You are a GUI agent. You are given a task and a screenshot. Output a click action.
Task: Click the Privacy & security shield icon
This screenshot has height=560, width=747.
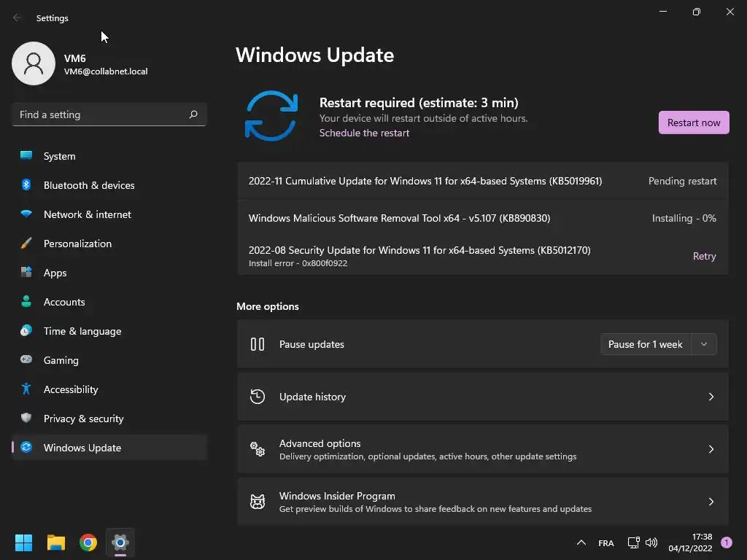tap(26, 419)
